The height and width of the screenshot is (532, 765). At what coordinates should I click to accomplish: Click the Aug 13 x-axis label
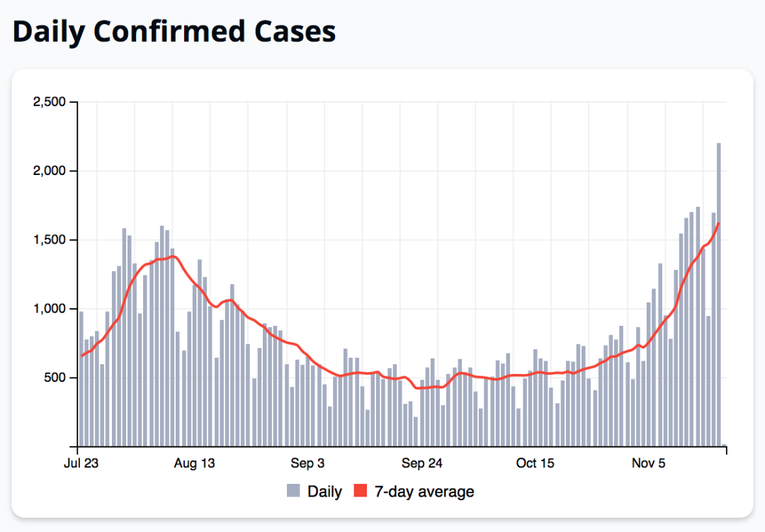point(194,463)
